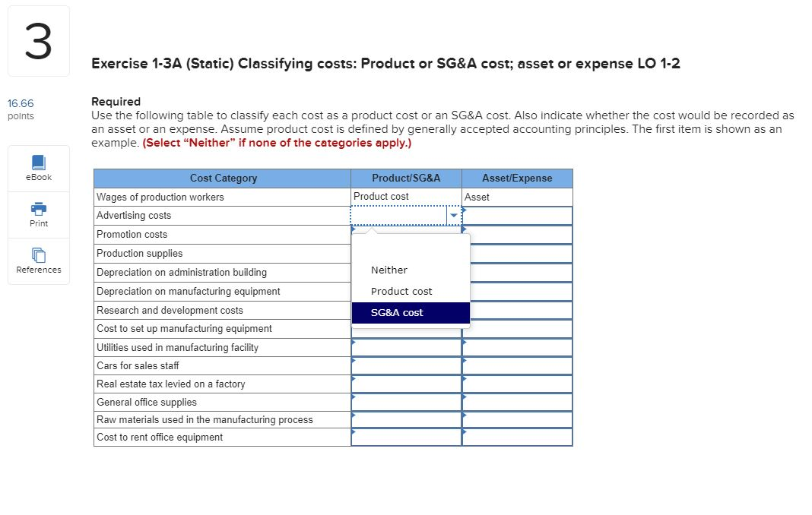Choose the "Neither" option in the dropdown list
Viewport: 812px width, 515px height.
[389, 270]
